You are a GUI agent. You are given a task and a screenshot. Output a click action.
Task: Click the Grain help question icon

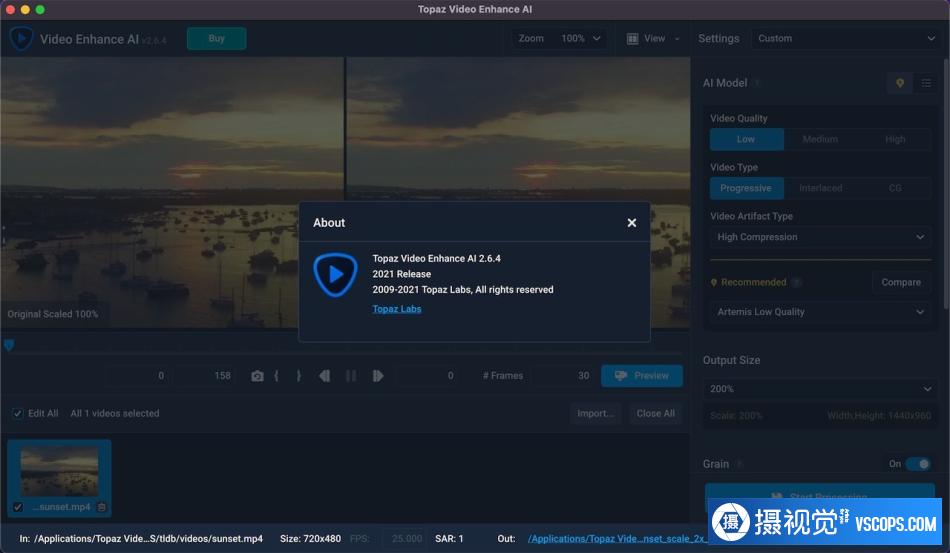click(x=739, y=464)
